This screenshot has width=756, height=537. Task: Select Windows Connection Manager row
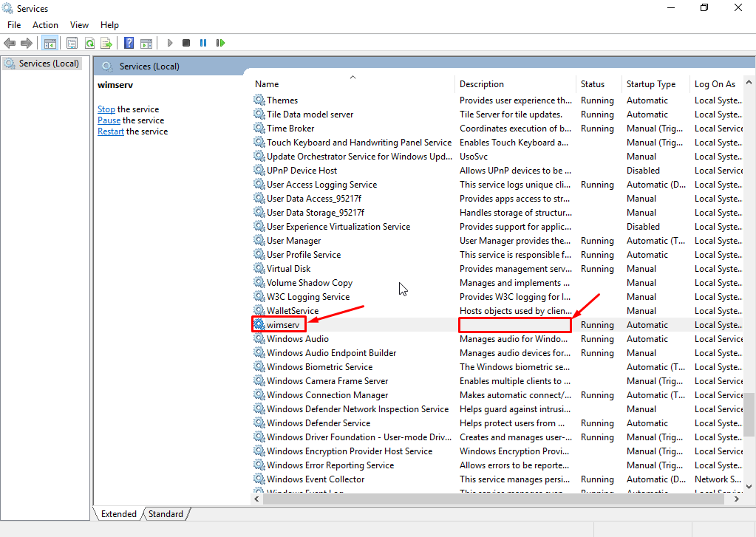coord(497,394)
